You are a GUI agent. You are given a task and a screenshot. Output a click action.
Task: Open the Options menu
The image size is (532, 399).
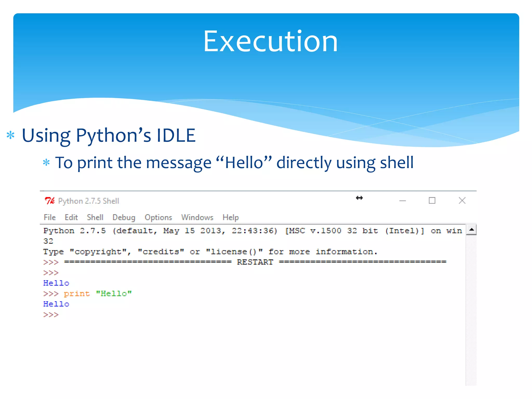click(158, 217)
